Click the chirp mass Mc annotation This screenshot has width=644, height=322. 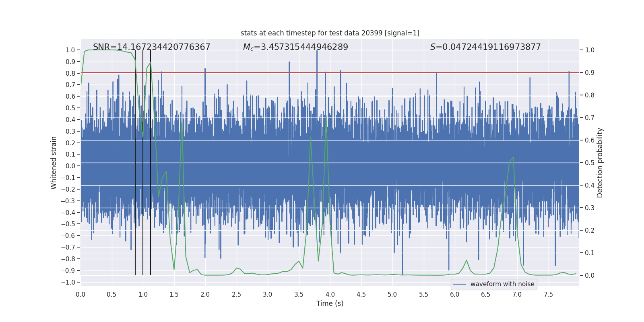pyautogui.click(x=295, y=47)
